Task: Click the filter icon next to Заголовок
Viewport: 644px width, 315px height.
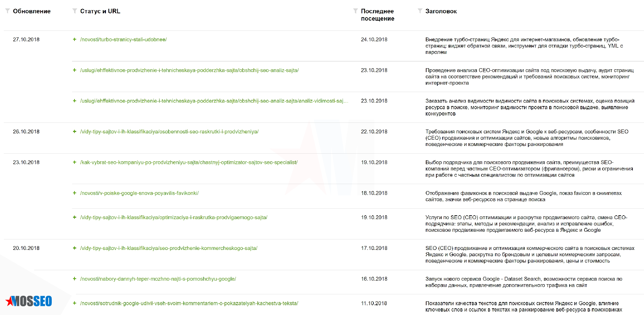Action: point(420,11)
